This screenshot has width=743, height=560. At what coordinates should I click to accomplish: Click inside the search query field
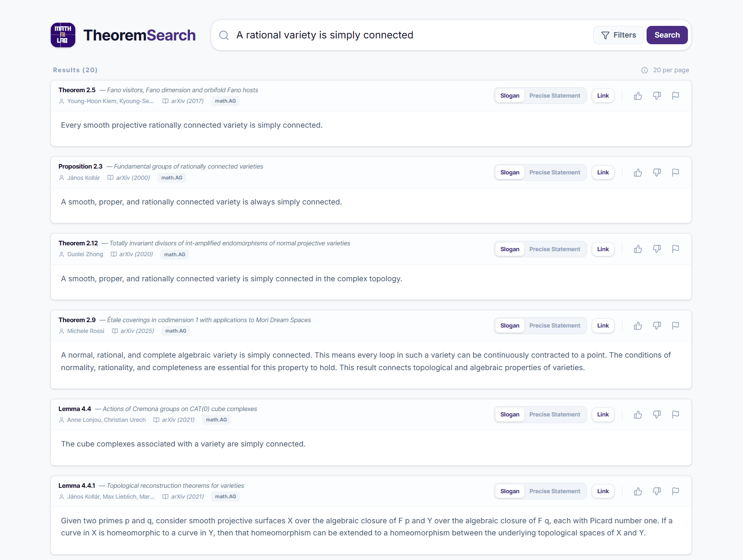coord(376,35)
